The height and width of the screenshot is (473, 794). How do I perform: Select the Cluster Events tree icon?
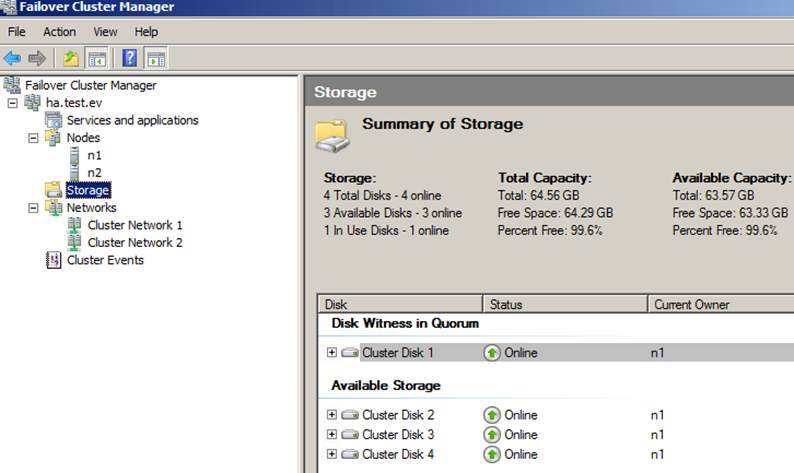tap(53, 260)
